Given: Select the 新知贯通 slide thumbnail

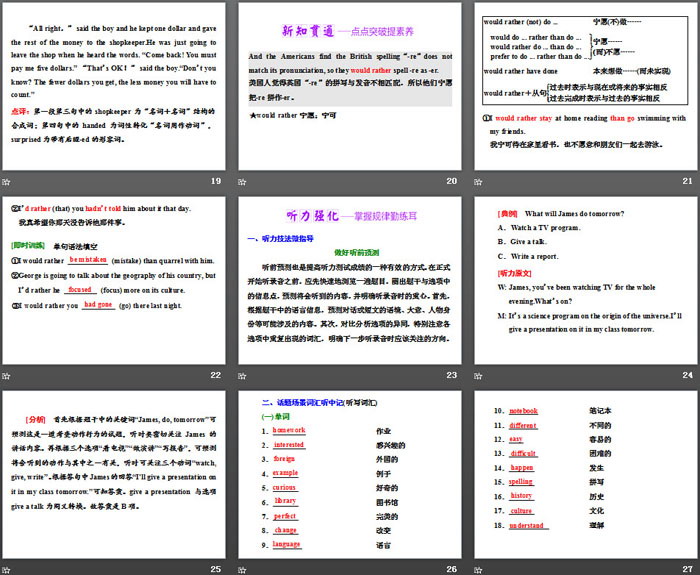Looking at the screenshot, I should (350, 87).
